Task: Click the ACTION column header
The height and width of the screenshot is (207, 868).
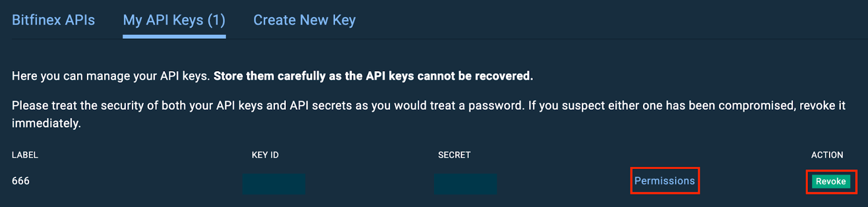Action: [x=827, y=155]
